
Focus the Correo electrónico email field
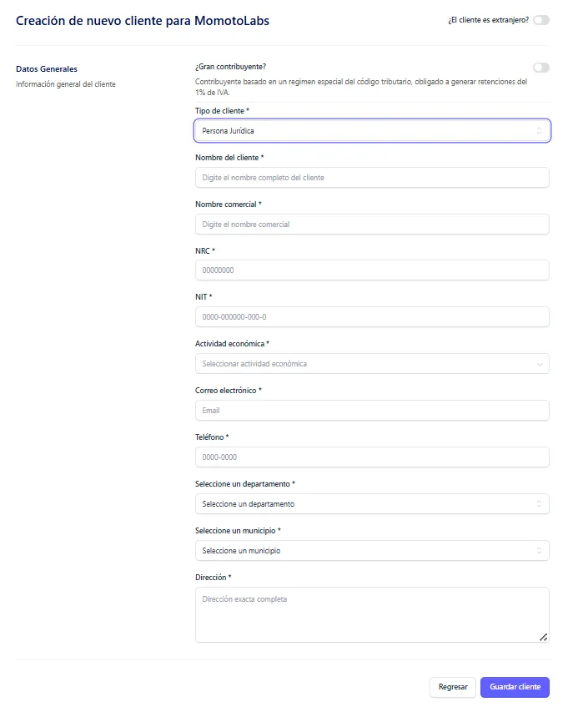click(x=372, y=411)
